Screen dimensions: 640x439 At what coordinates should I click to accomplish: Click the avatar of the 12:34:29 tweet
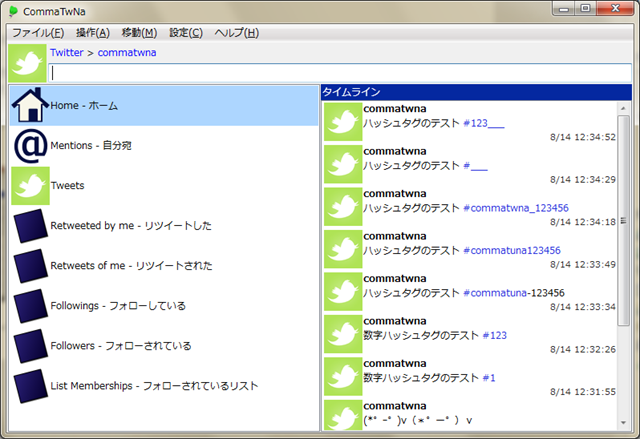pyautogui.click(x=343, y=164)
